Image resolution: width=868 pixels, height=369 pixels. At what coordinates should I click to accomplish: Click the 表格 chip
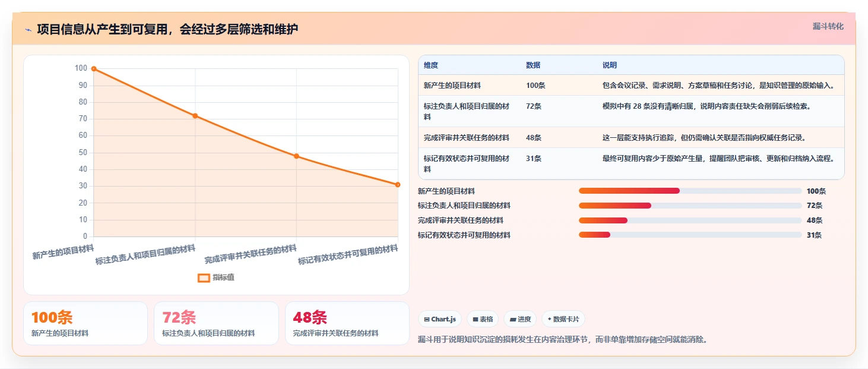(483, 319)
